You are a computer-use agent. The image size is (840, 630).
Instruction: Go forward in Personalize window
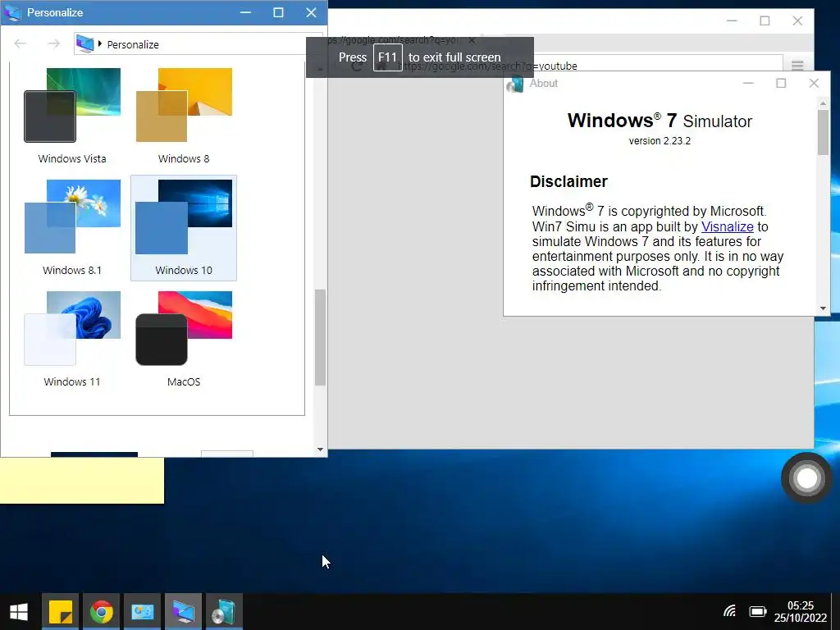[x=53, y=43]
